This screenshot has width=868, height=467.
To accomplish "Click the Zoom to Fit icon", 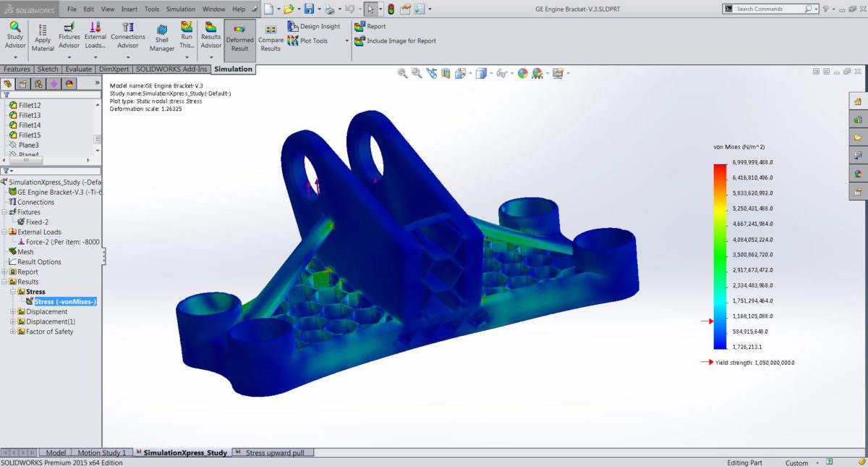I will (401, 72).
